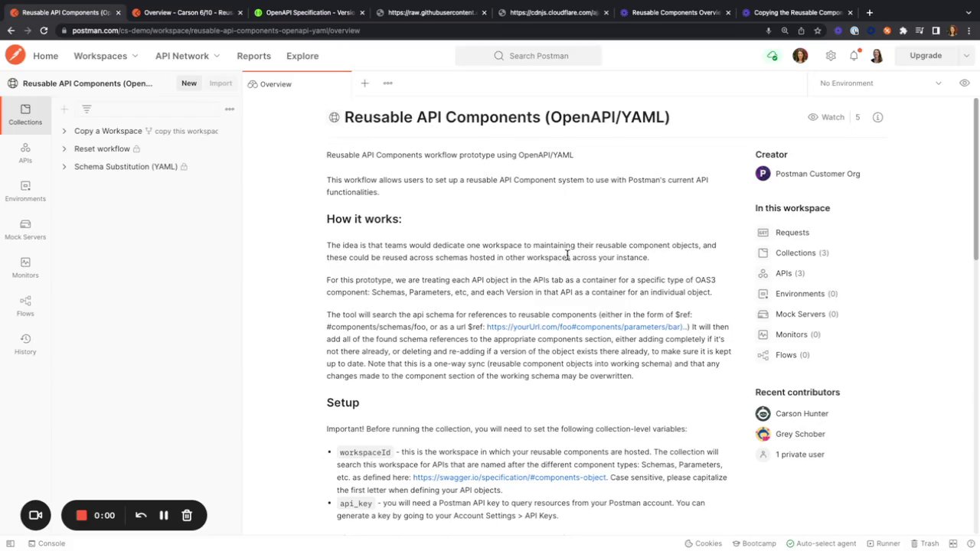This screenshot has height=551, width=980.
Task: Reload the browser page
Action: pyautogui.click(x=44, y=31)
